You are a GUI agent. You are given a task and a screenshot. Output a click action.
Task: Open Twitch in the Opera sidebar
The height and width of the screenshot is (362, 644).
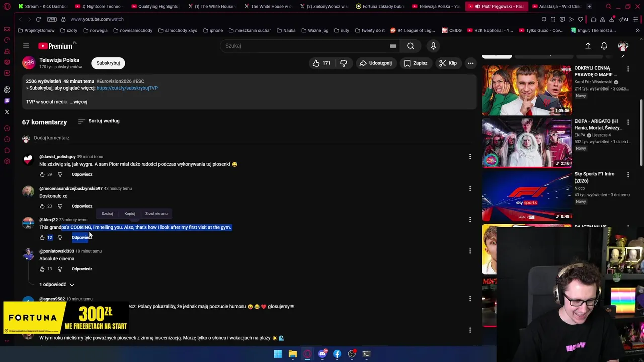point(7,101)
